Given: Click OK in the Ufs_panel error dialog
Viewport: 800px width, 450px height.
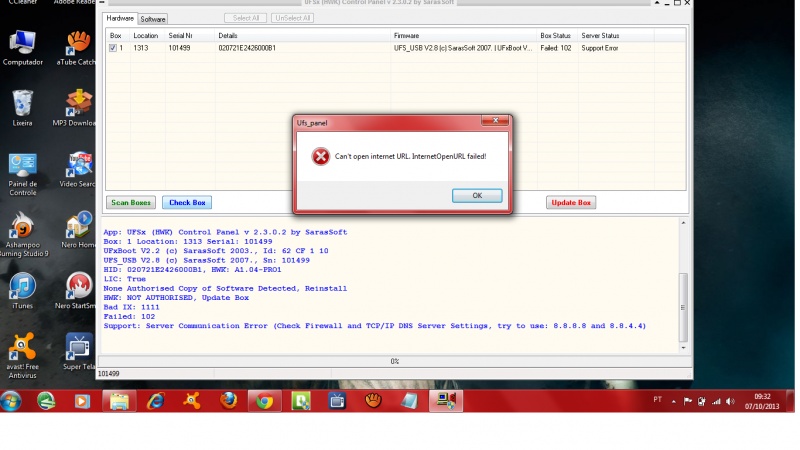Looking at the screenshot, I should point(477,195).
